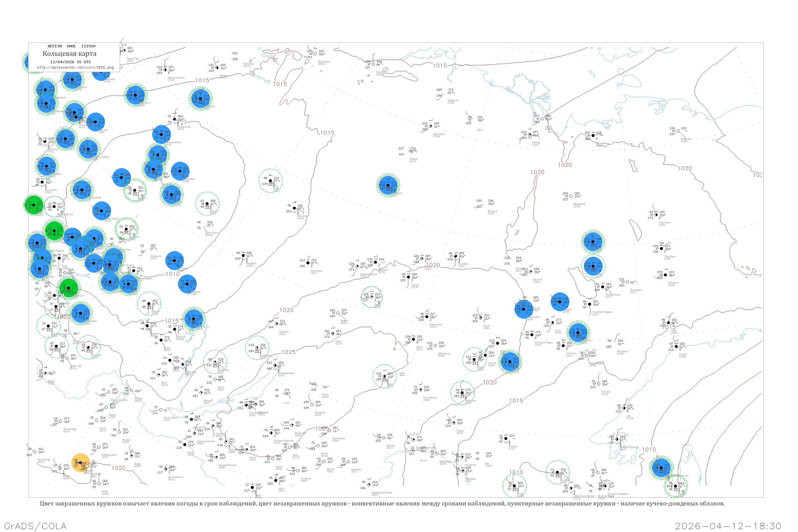Screen dimensions: 798x532
Task: Click the orange filled circle in Mongolia
Action: click(x=80, y=463)
